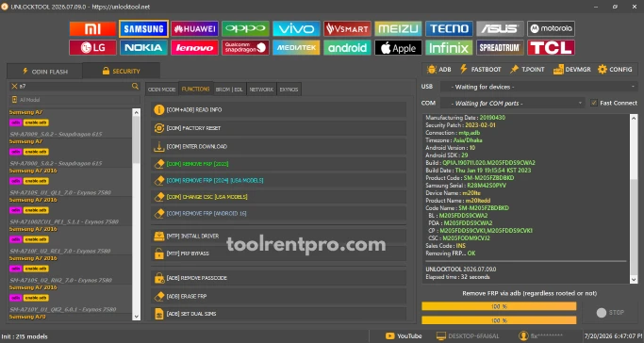Run [COM+ADB] READ INFO

click(x=278, y=110)
